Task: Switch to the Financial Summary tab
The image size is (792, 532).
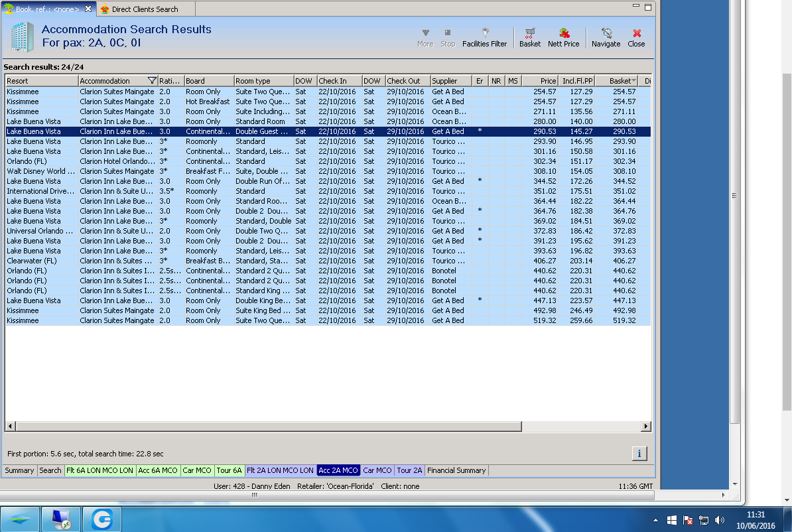Action: [x=456, y=470]
